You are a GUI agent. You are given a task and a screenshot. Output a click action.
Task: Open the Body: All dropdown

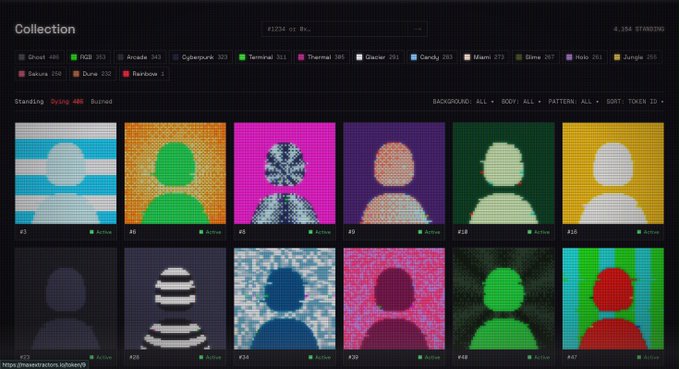coord(521,101)
